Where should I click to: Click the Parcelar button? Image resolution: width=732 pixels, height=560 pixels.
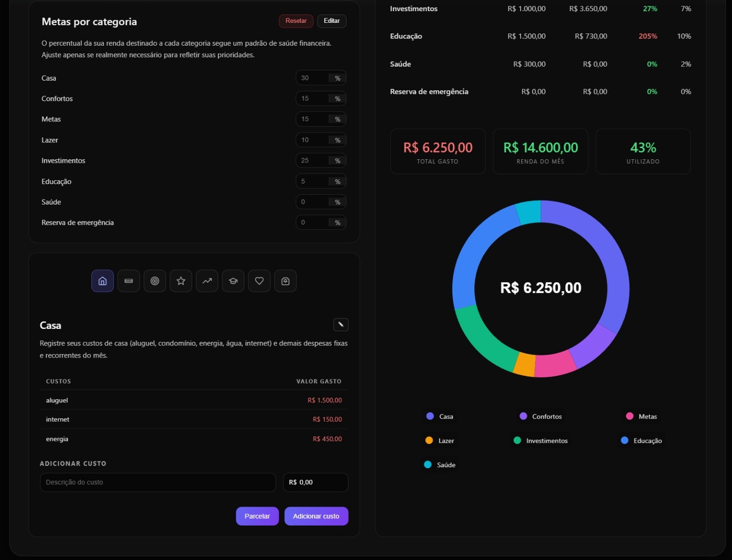point(257,516)
